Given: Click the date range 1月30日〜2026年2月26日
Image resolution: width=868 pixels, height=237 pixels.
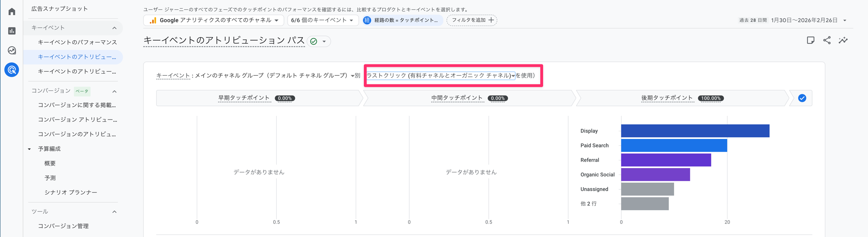Looking at the screenshot, I should [804, 20].
